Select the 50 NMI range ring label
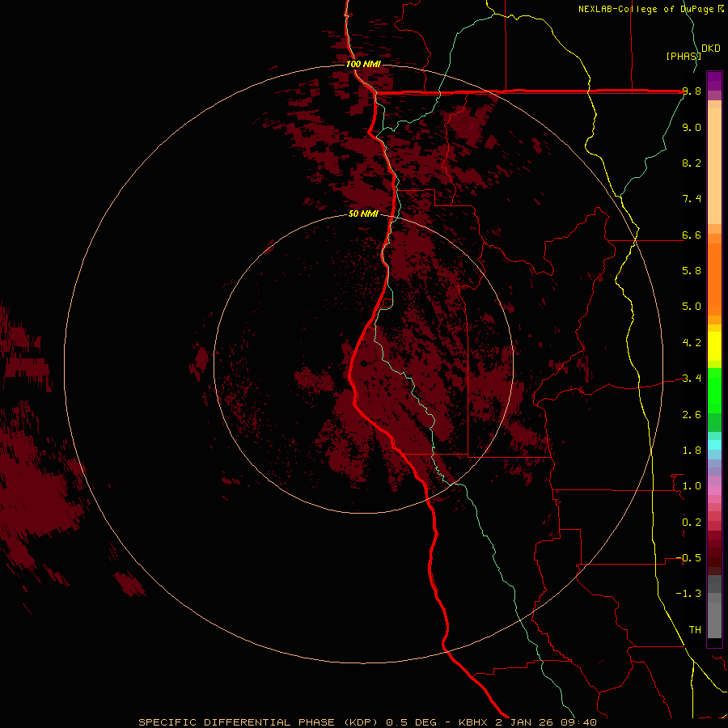The width and height of the screenshot is (728, 728). pos(363,214)
